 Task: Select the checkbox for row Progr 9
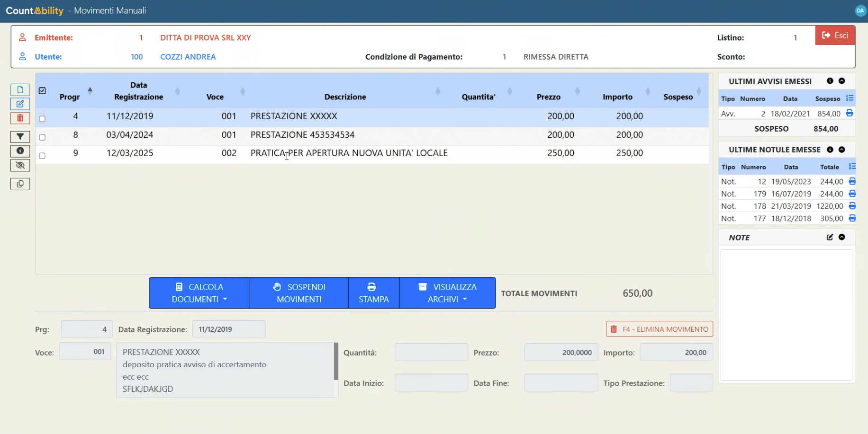(x=42, y=156)
